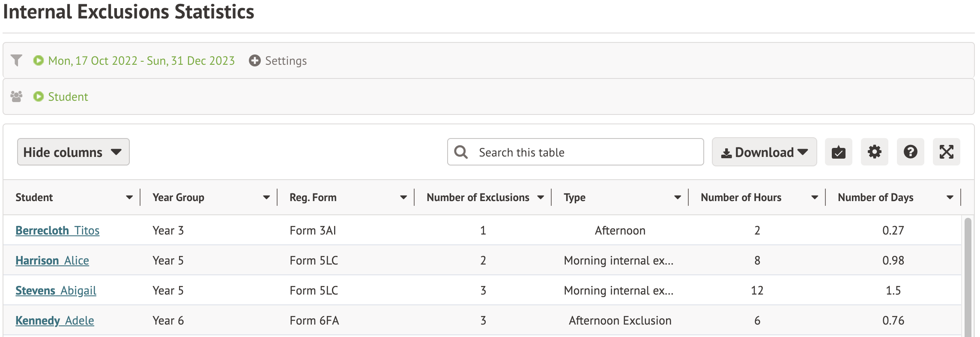Open Number of Exclusions column menu

coord(540,197)
